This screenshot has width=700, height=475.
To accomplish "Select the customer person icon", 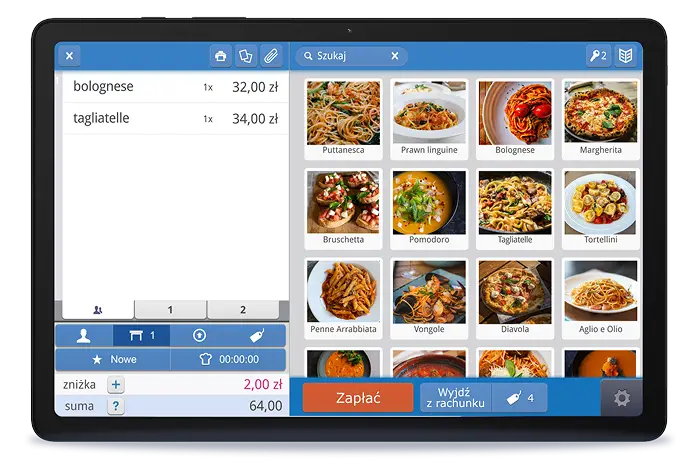I will [84, 336].
